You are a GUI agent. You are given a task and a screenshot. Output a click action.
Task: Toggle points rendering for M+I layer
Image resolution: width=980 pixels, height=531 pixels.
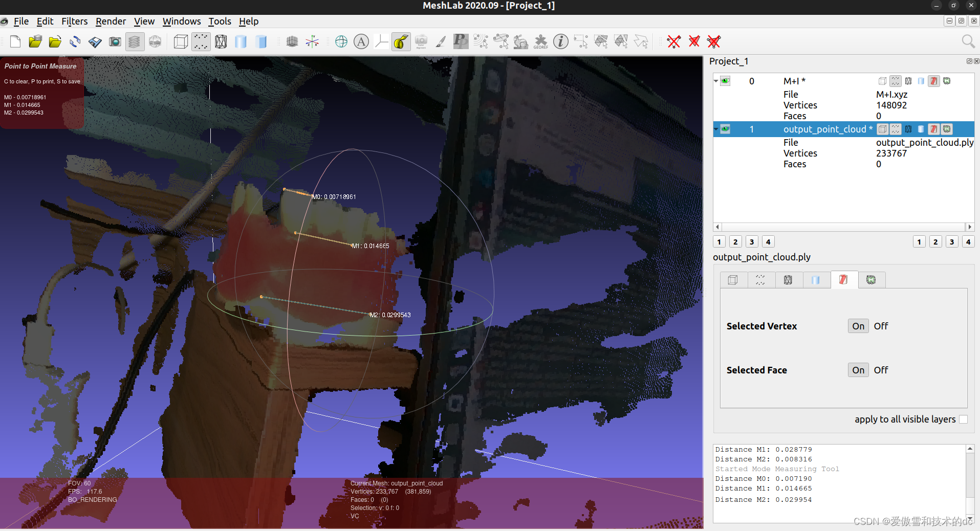(x=896, y=81)
